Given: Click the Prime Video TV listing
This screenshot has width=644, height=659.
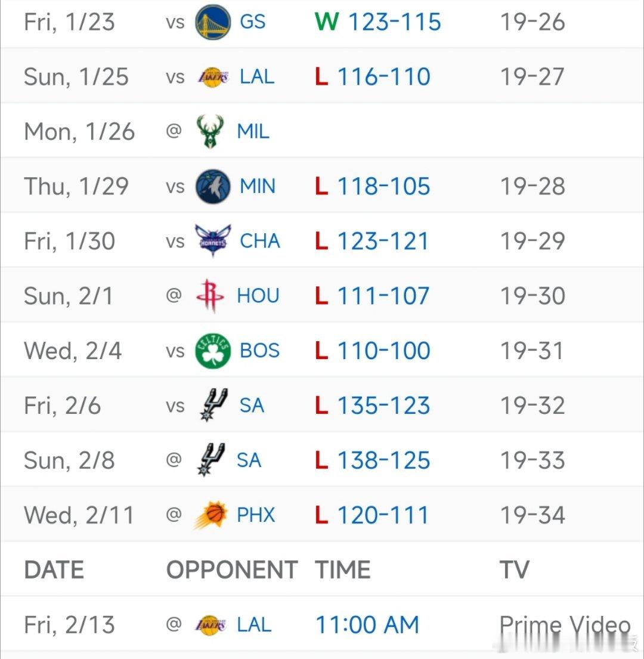Looking at the screenshot, I should click(565, 625).
